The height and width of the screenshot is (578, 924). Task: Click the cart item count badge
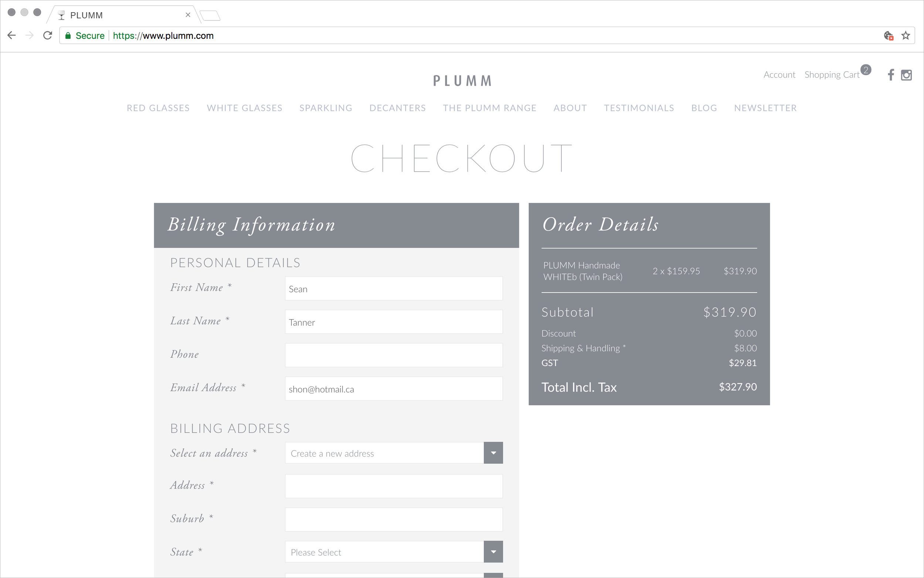[x=866, y=70]
